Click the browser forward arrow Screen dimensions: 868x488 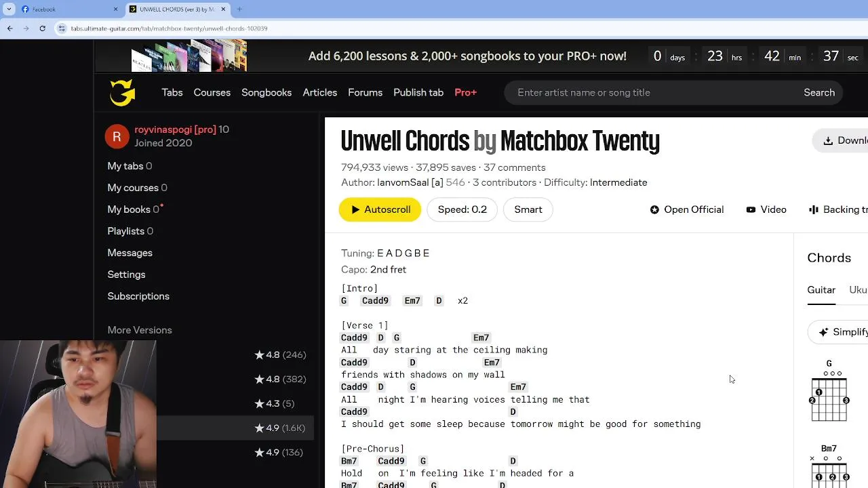click(x=26, y=28)
